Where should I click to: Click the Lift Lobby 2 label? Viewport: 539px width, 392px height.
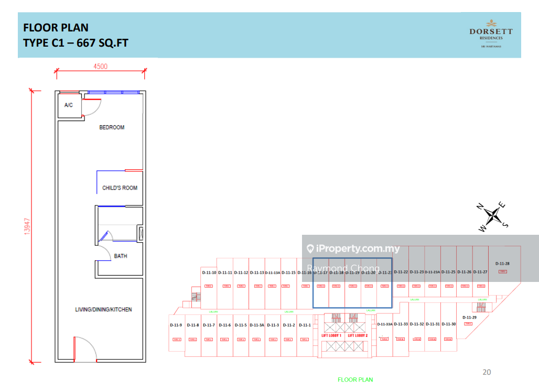click(x=358, y=335)
